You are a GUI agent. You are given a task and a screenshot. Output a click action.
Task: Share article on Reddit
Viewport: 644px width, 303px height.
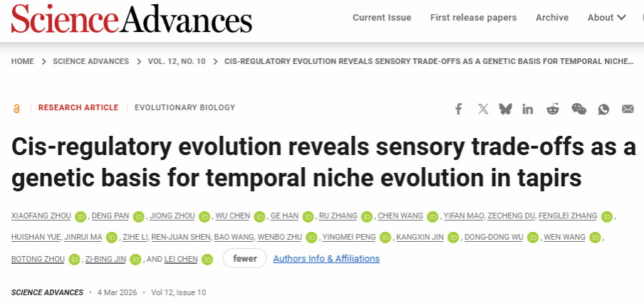tap(553, 109)
